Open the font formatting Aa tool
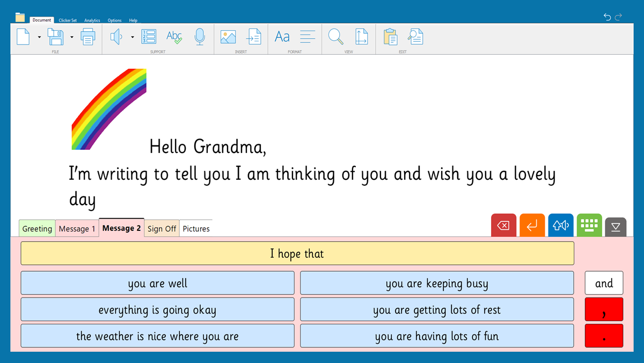This screenshot has width=644, height=363. point(282,37)
